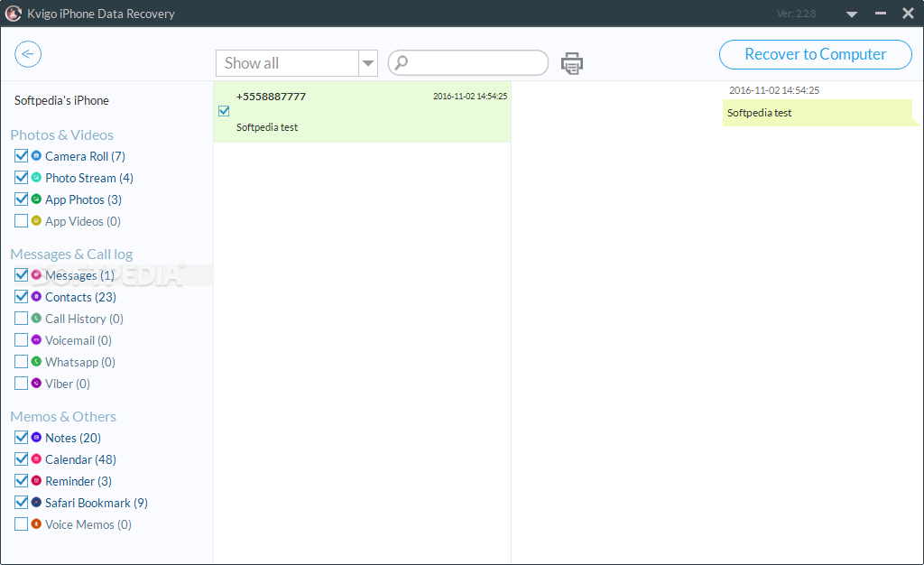Click the Viber category icon
This screenshot has height=565, width=924.
36,383
